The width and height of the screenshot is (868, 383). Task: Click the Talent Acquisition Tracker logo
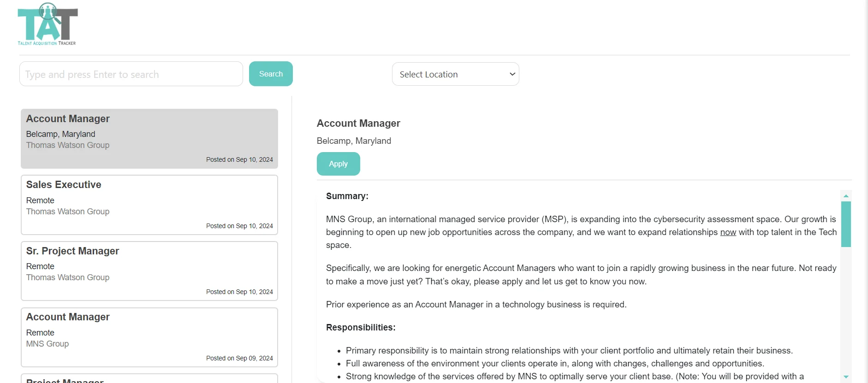[48, 24]
